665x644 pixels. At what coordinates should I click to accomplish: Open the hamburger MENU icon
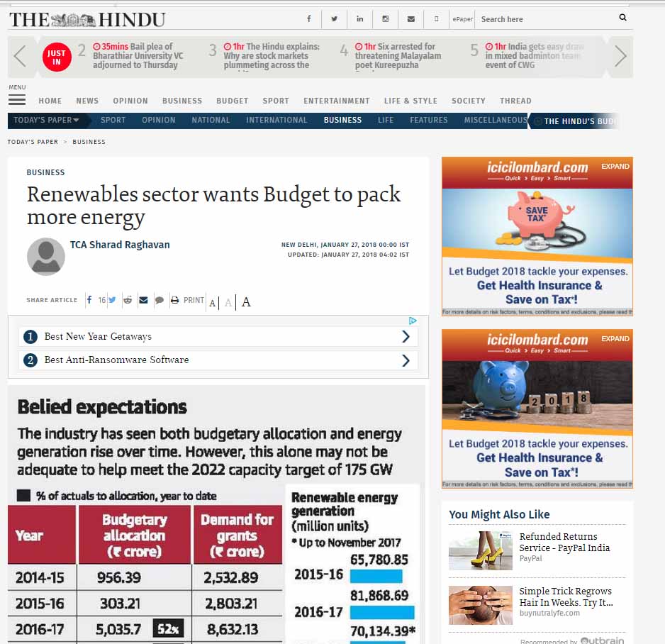(17, 100)
